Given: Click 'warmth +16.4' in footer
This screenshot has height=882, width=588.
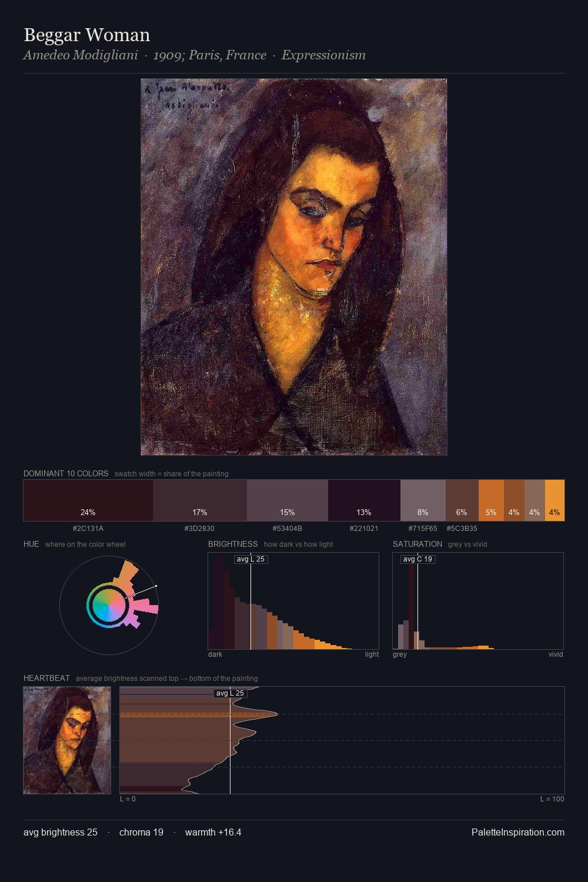Looking at the screenshot, I should (x=213, y=833).
